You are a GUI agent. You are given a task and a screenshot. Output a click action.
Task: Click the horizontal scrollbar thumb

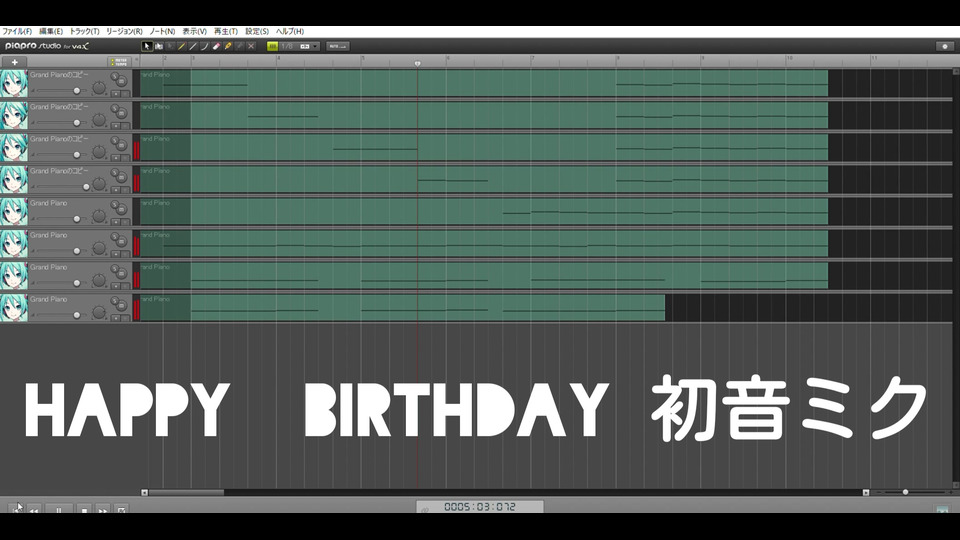click(x=186, y=492)
